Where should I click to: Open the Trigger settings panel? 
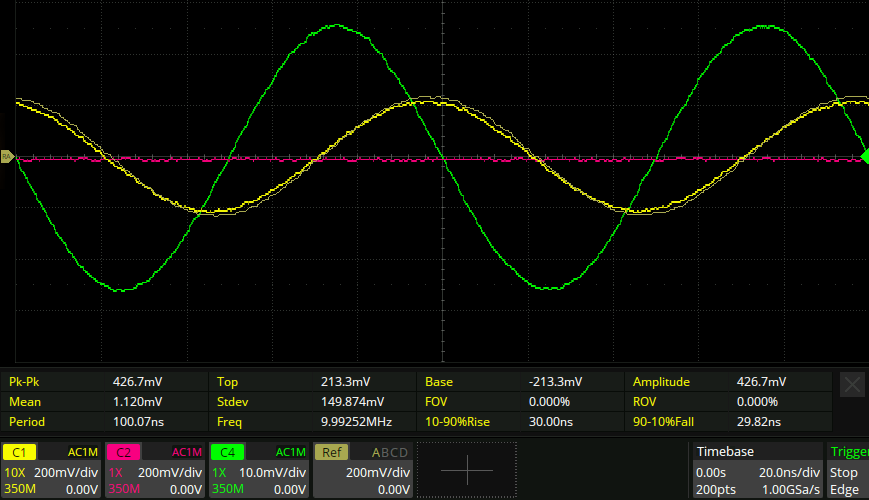pos(848,470)
